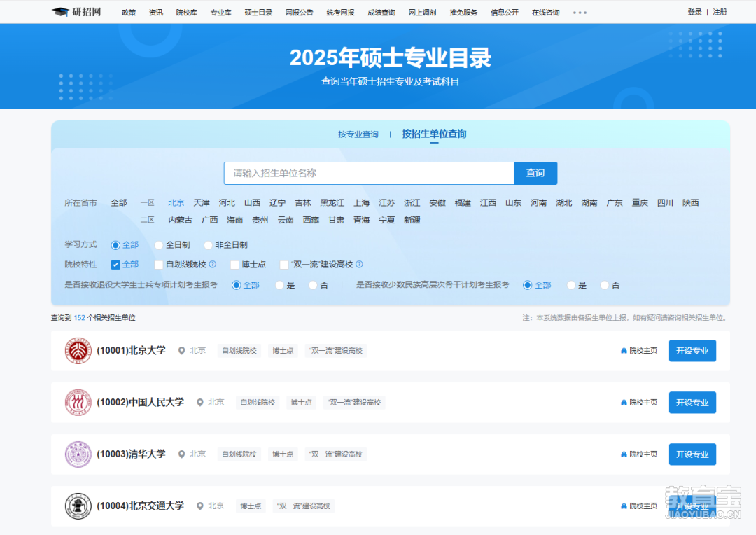Switch to 按专业查询 tab
The height and width of the screenshot is (535, 756).
tap(358, 134)
